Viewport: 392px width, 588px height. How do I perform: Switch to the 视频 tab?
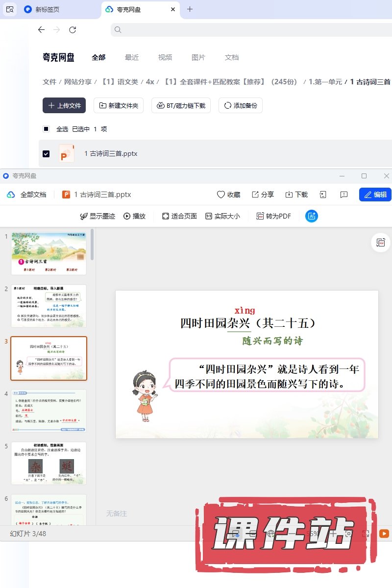[x=165, y=57]
